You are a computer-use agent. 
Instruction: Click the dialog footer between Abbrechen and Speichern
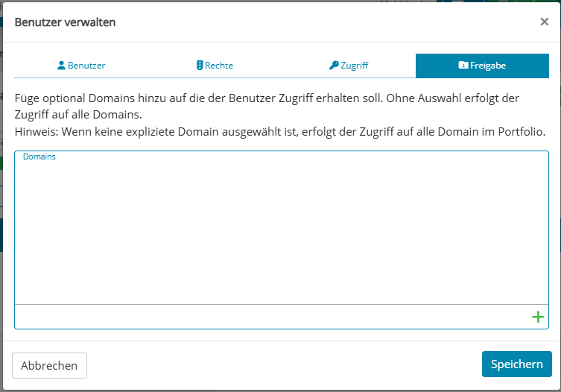pos(285,365)
